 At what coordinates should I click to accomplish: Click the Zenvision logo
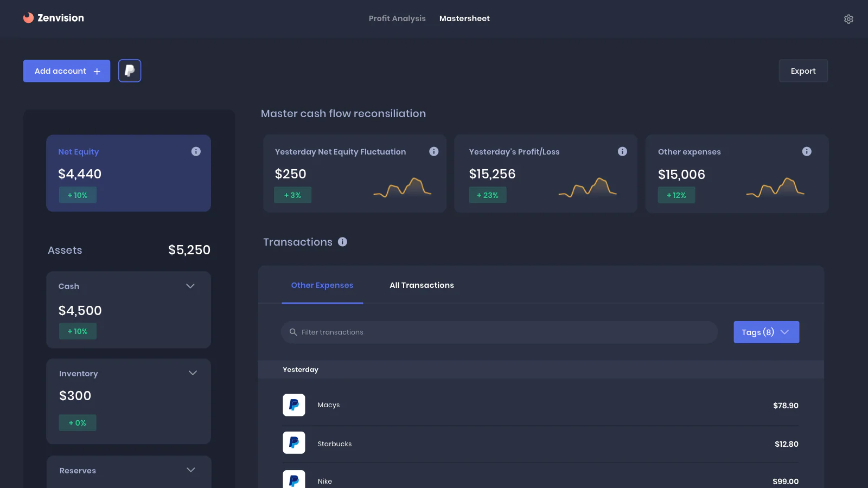pyautogui.click(x=54, y=18)
